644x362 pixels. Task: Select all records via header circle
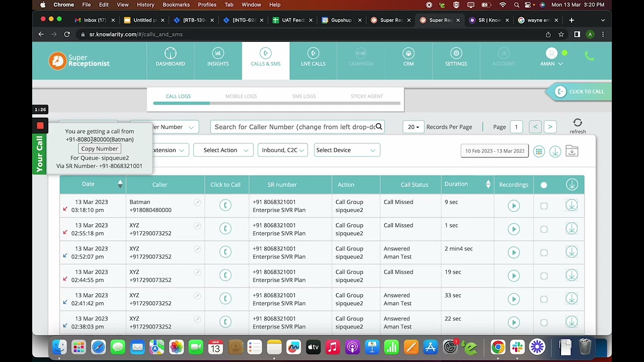[543, 185]
